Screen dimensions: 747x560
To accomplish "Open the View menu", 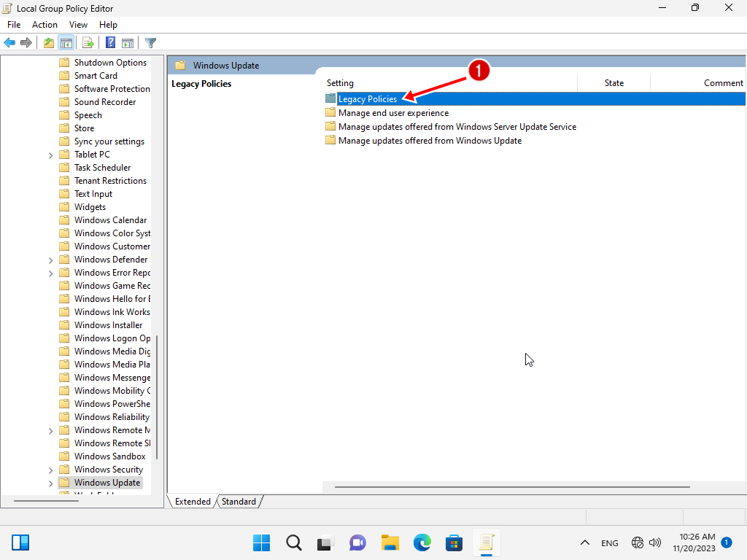I will tap(78, 25).
